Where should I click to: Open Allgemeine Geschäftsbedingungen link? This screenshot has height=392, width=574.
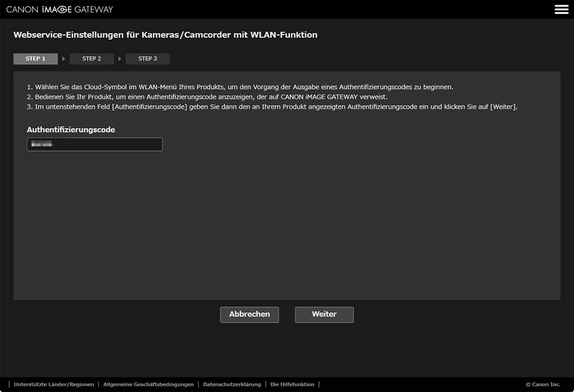coord(148,385)
